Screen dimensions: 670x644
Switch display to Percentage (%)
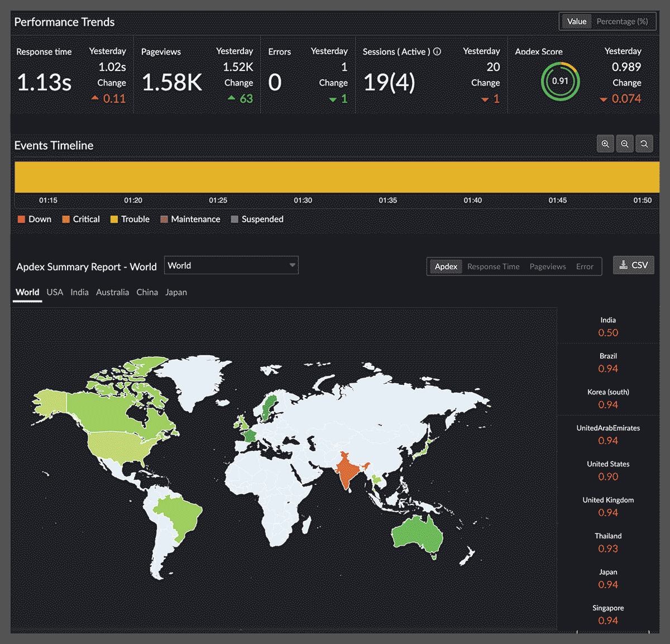point(622,21)
